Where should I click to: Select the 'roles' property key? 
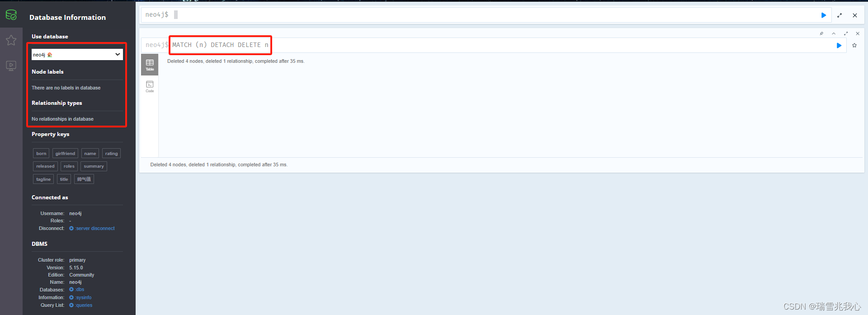(69, 166)
